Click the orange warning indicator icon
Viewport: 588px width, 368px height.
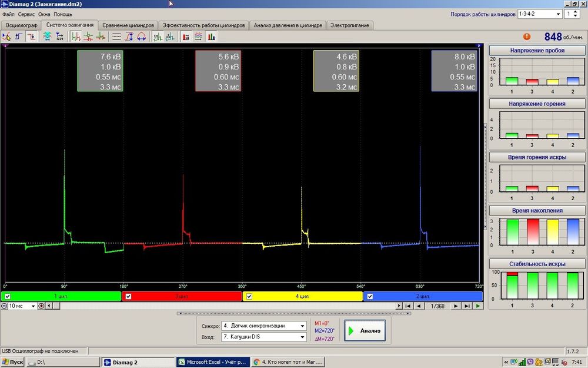tap(526, 37)
